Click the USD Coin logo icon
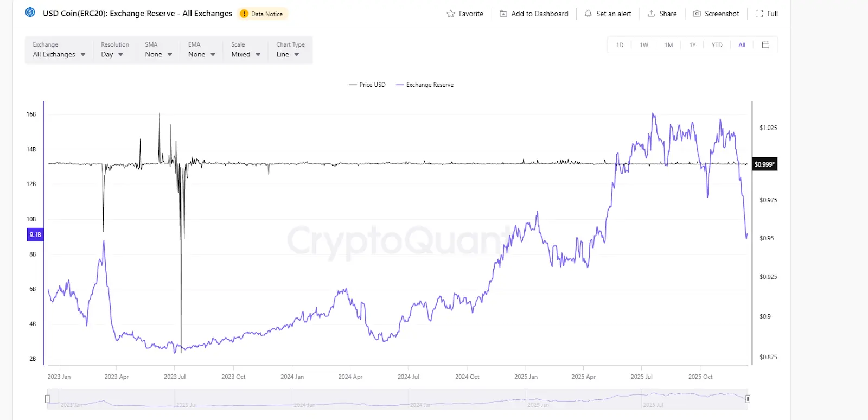This screenshot has width=868, height=420. pyautogui.click(x=30, y=12)
